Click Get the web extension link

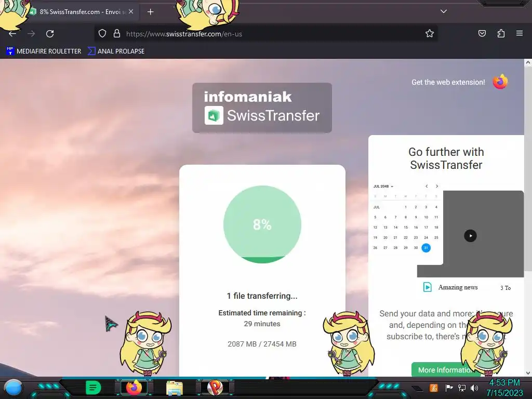448,82
